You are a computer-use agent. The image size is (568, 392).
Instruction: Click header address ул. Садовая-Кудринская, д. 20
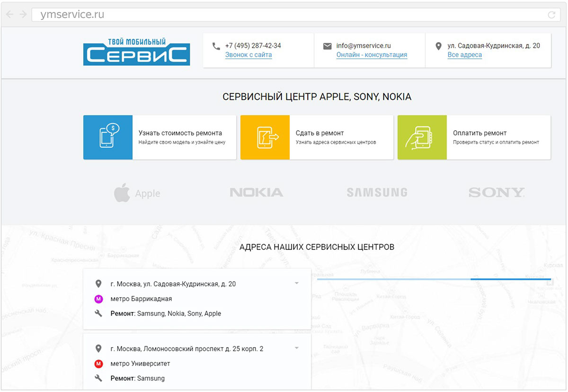coord(494,46)
